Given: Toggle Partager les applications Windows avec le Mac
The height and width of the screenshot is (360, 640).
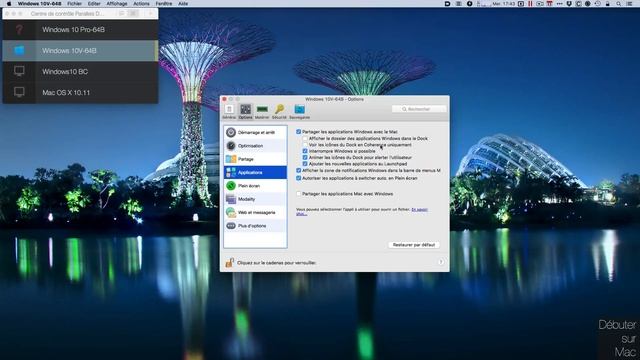Looking at the screenshot, I should click(x=298, y=132).
